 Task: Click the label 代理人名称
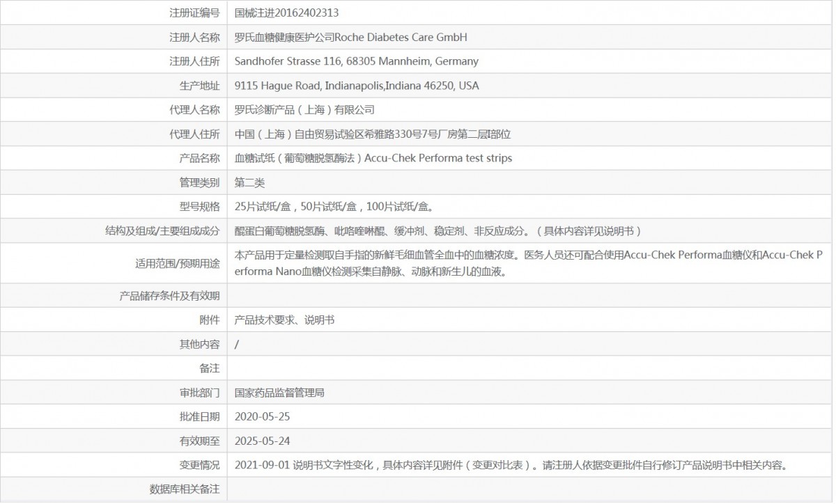point(194,109)
